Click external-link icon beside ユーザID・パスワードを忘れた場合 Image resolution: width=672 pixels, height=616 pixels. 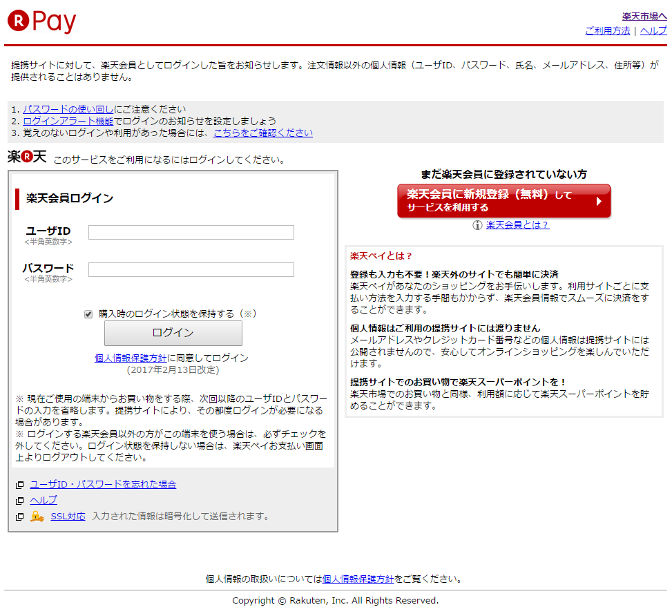pos(19,485)
